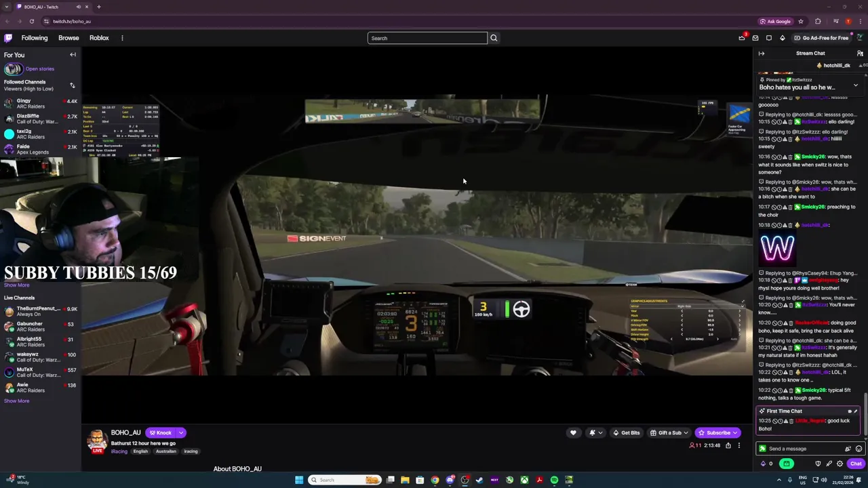
Task: Open the emote picker smiley icon
Action: coord(859,449)
